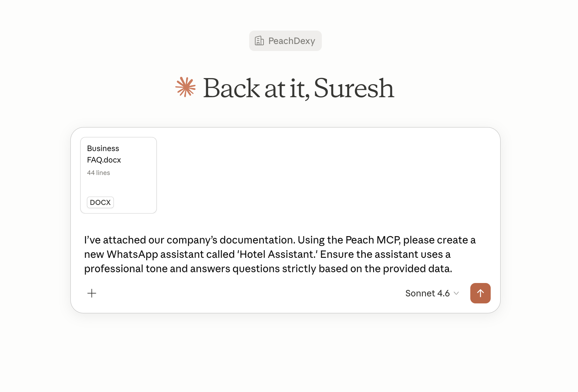
Task: Click the word 'WhatsApp' in the message
Action: [x=132, y=254]
